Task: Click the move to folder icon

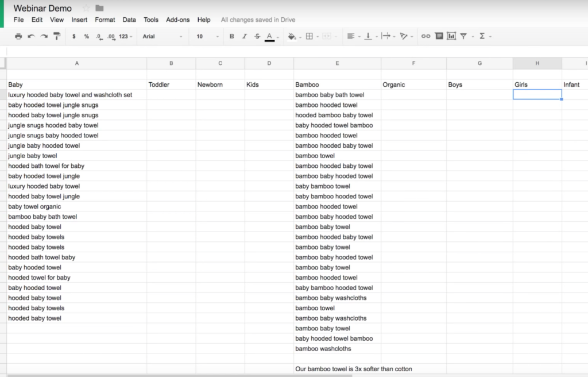Action: coord(99,8)
